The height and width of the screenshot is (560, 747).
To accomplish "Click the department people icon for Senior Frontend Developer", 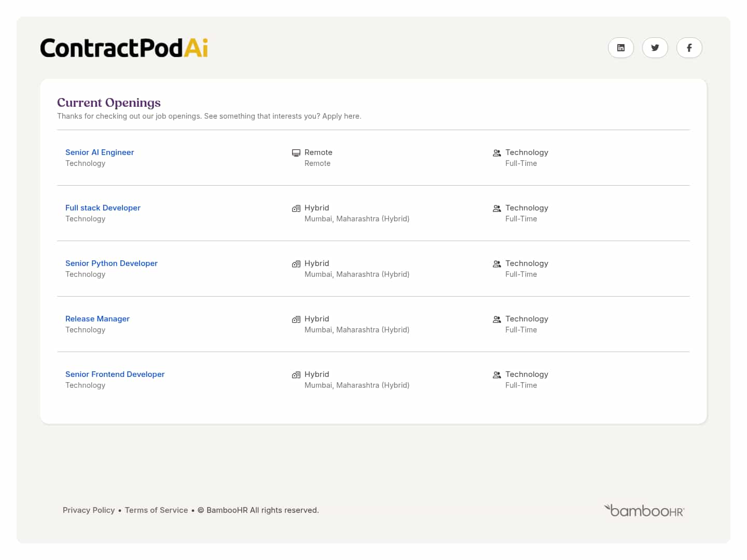I will click(497, 375).
